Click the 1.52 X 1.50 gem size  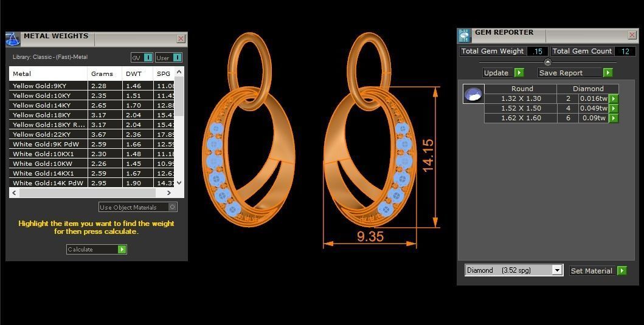pyautogui.click(x=521, y=108)
